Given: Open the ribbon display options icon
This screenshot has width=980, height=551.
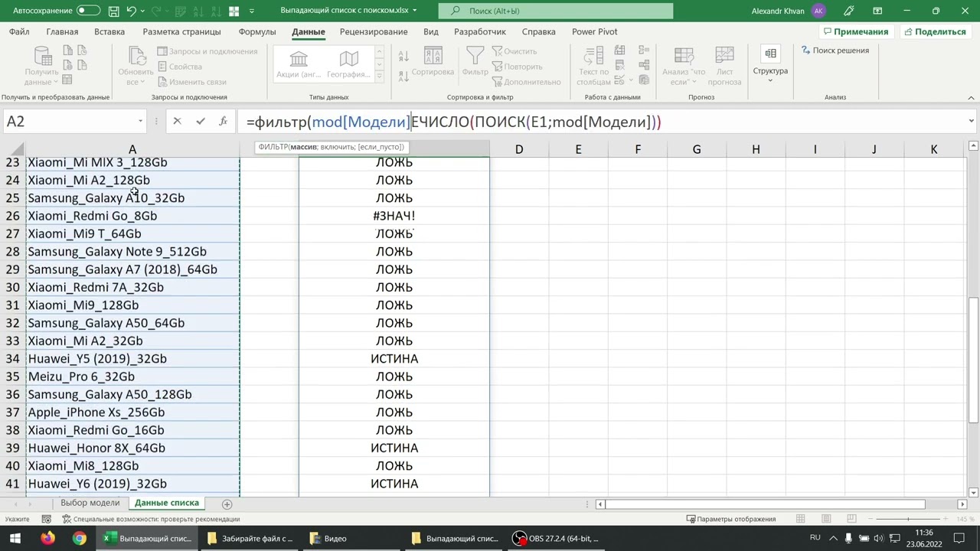Looking at the screenshot, I should click(x=877, y=11).
